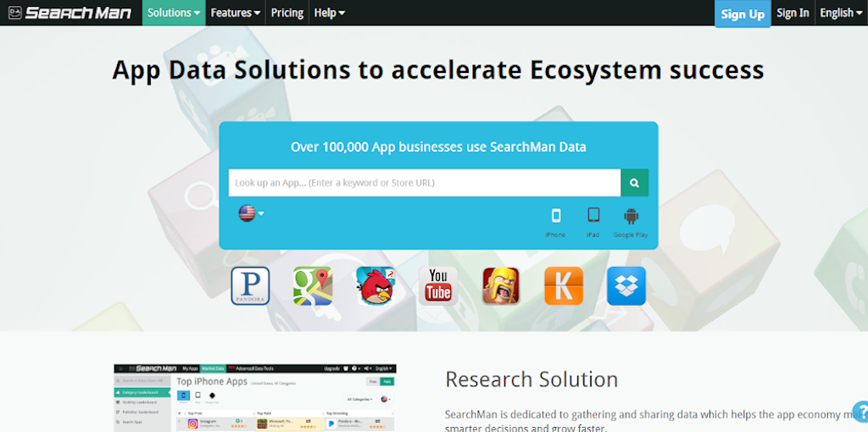Click the magnifier search button
Image resolution: width=868 pixels, height=432 pixels.
(x=634, y=182)
